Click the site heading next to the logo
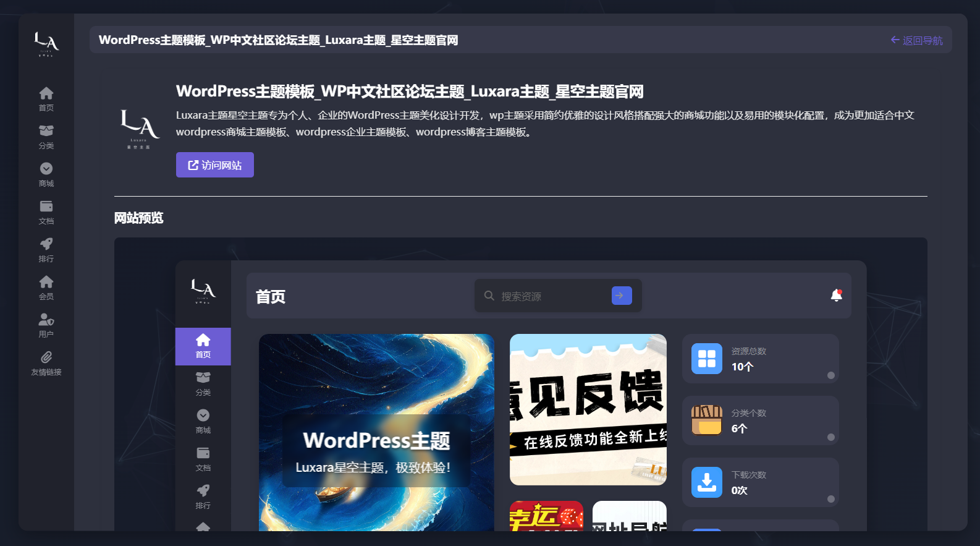The height and width of the screenshot is (546, 980). (x=410, y=92)
